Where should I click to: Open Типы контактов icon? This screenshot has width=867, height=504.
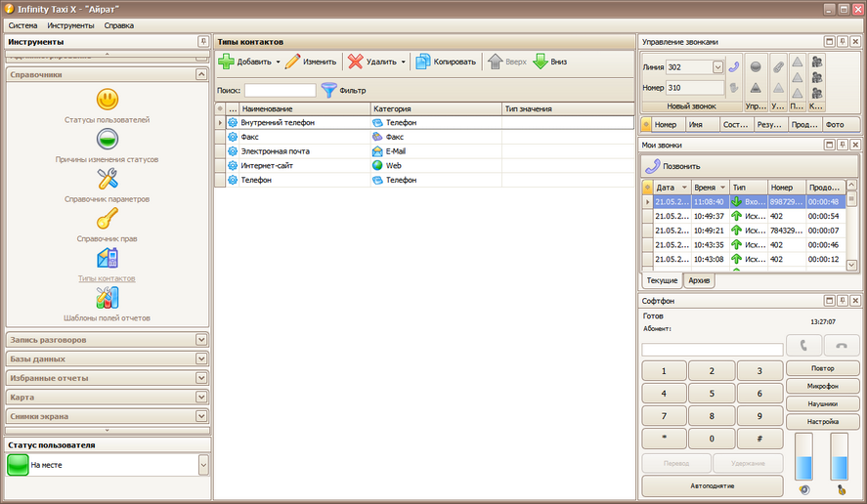[x=108, y=259]
